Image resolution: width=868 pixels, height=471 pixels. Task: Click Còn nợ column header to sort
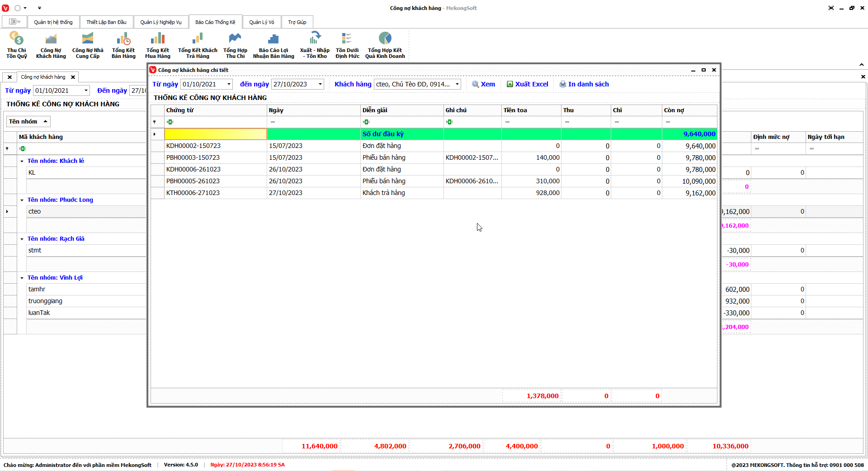click(689, 110)
